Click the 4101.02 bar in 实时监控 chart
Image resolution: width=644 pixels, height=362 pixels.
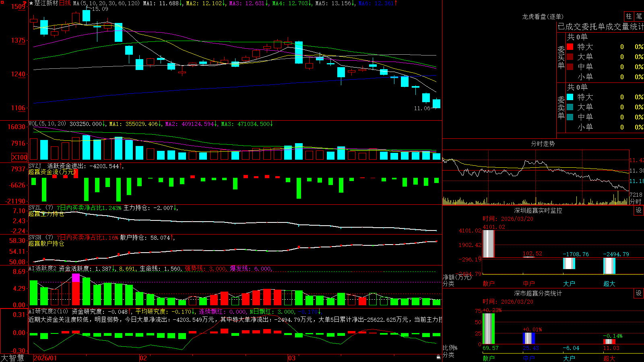coord(489,244)
